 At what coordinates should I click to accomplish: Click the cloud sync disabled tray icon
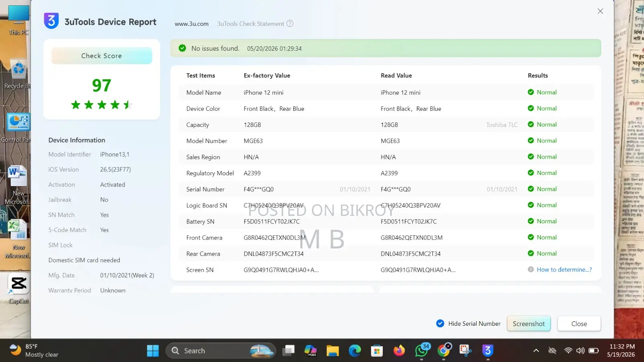[x=552, y=351]
